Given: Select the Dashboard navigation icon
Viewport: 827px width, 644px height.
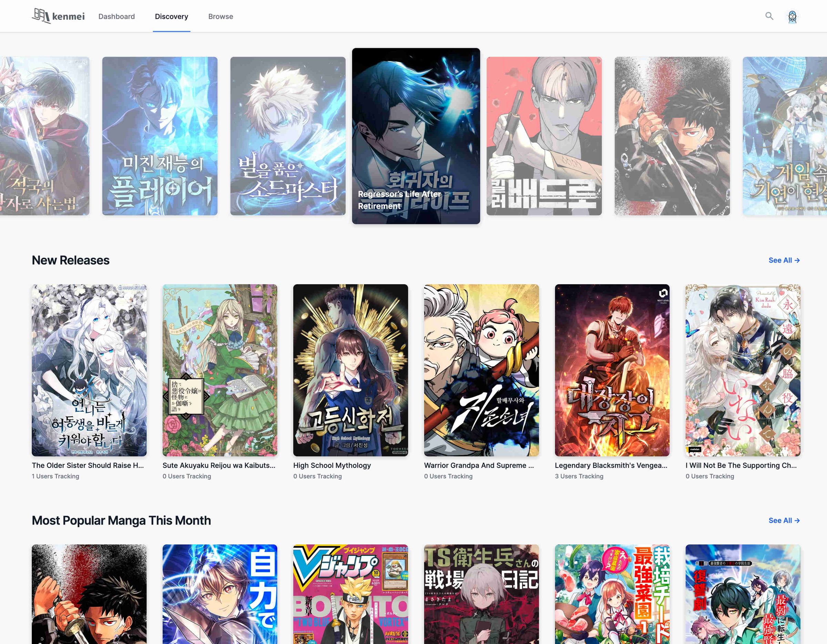Looking at the screenshot, I should pyautogui.click(x=116, y=16).
